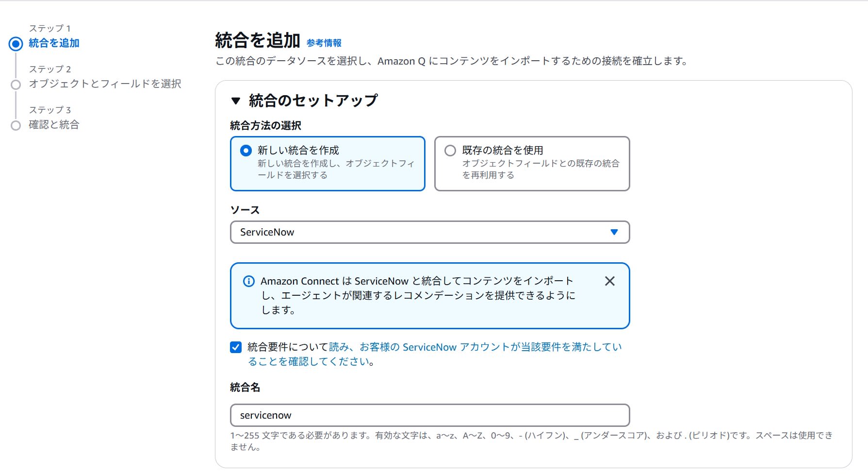
Task: Dismiss the ServiceNow info alert
Action: [609, 281]
